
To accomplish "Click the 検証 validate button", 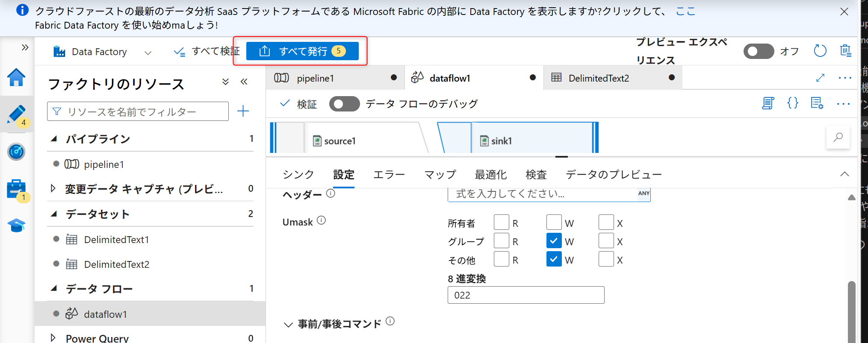I will click(298, 104).
